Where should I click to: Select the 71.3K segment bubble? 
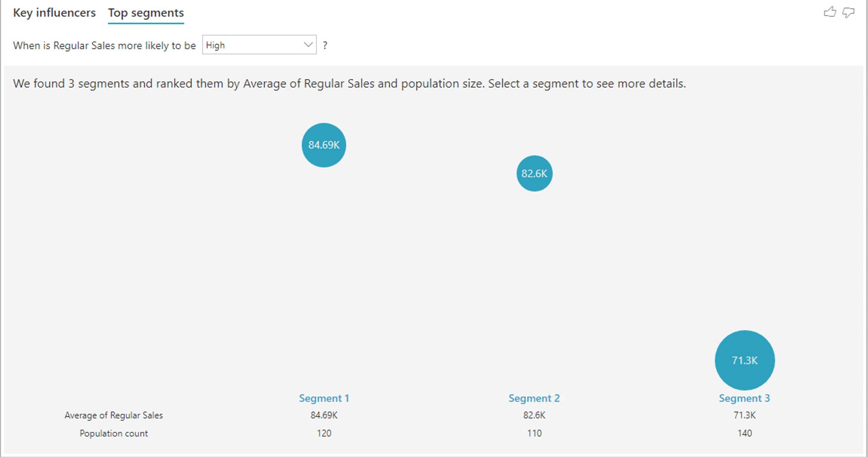[x=744, y=360]
